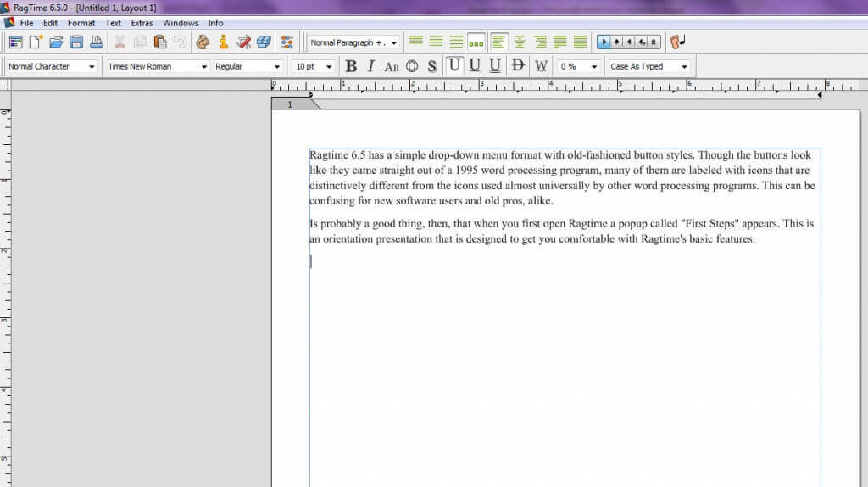Screen dimensions: 868x487
Task: Copy the selection
Action: click(x=140, y=42)
